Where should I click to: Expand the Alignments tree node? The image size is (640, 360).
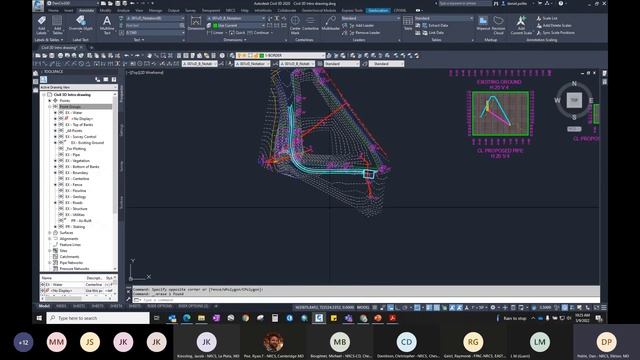50,239
